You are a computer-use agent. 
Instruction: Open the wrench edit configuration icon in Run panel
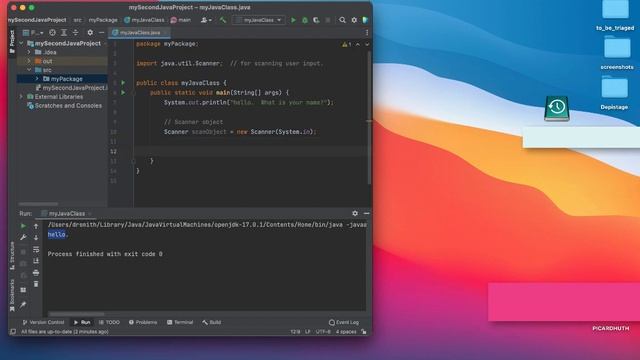tap(23, 237)
